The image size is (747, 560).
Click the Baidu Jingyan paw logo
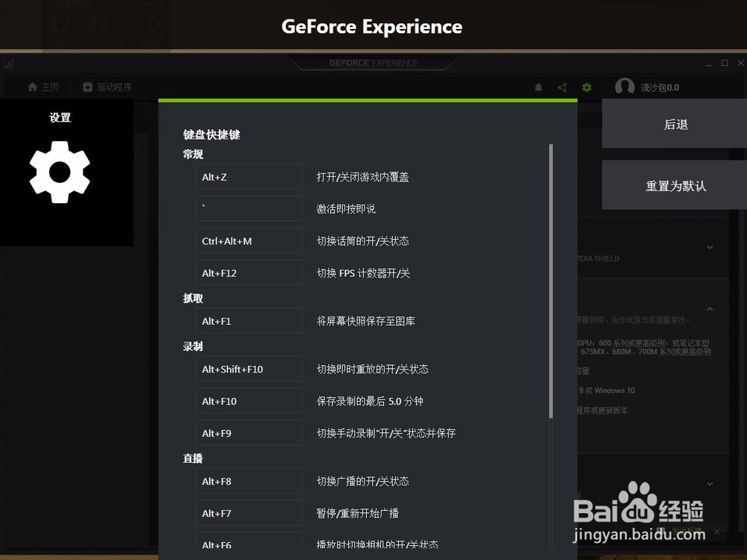[639, 508]
